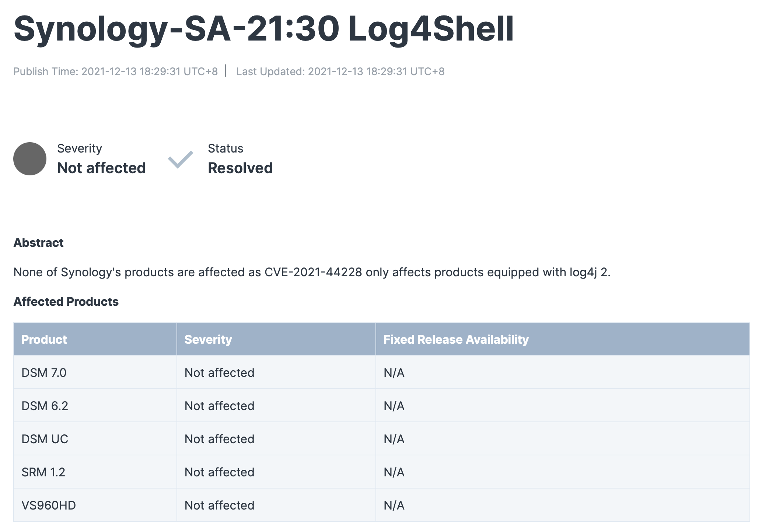Click the Fixed Release Availability column header
Image resolution: width=762 pixels, height=532 pixels.
click(x=456, y=339)
